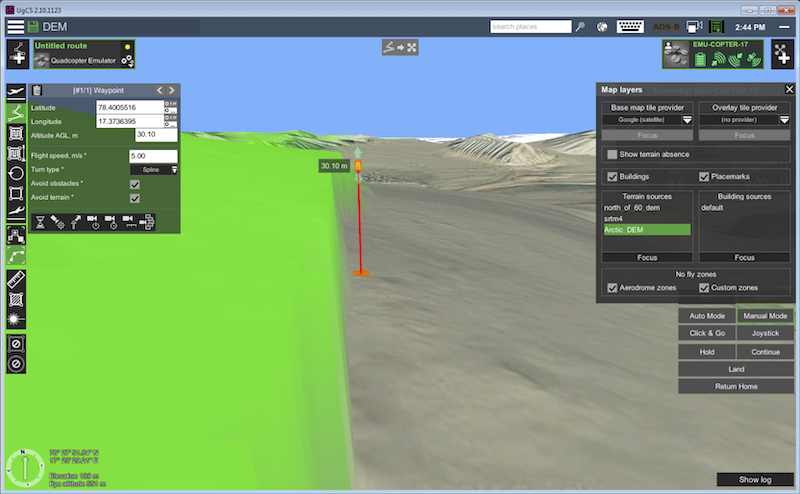Select Arctic_DEM terrain source
Screen dimensions: 800x494
pyautogui.click(x=647, y=230)
